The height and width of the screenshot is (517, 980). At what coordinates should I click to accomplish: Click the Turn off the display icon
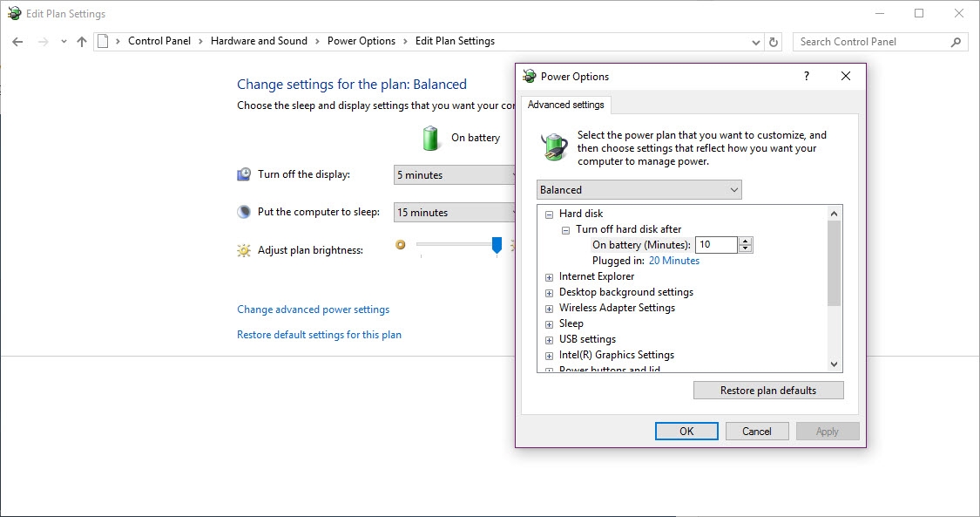[244, 174]
